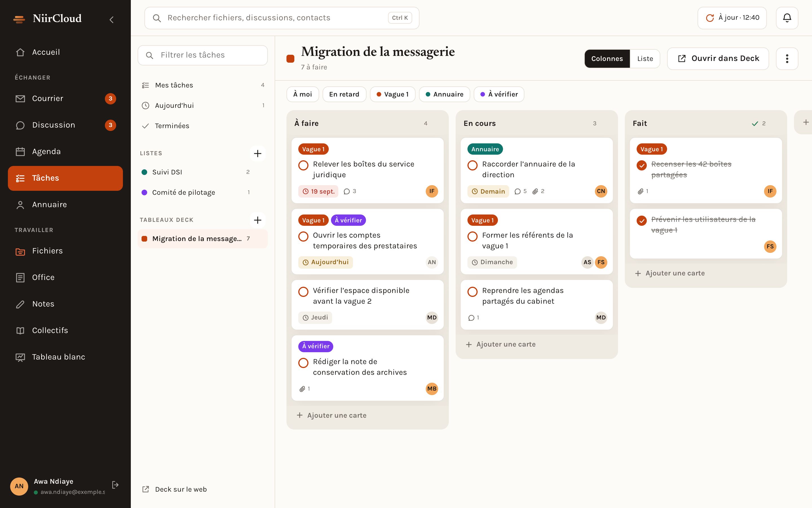Open attachments icon on Raccorder l'annuaire card

click(x=535, y=191)
